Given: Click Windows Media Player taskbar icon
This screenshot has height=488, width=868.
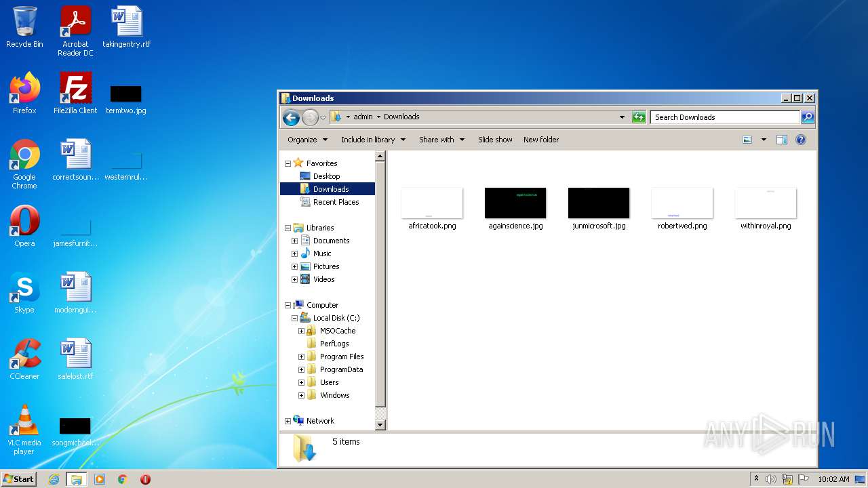Looking at the screenshot, I should 100,479.
